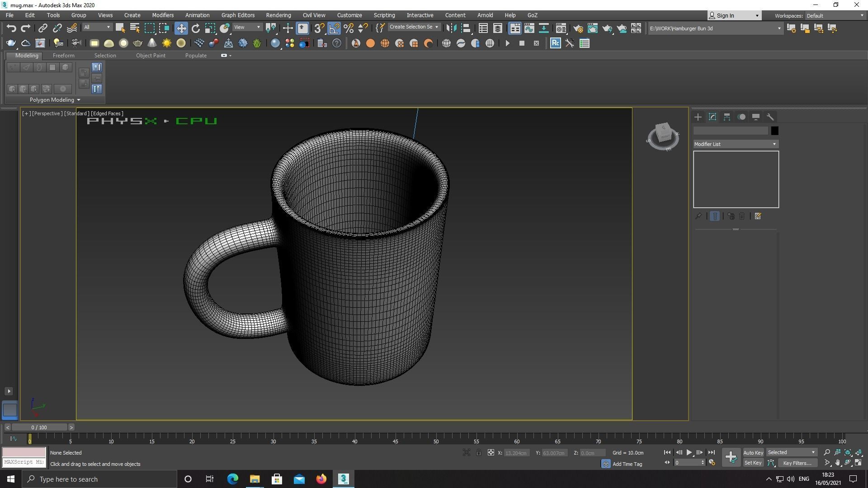Click the Perspective viewport label
This screenshot has height=488, width=868.
point(47,113)
